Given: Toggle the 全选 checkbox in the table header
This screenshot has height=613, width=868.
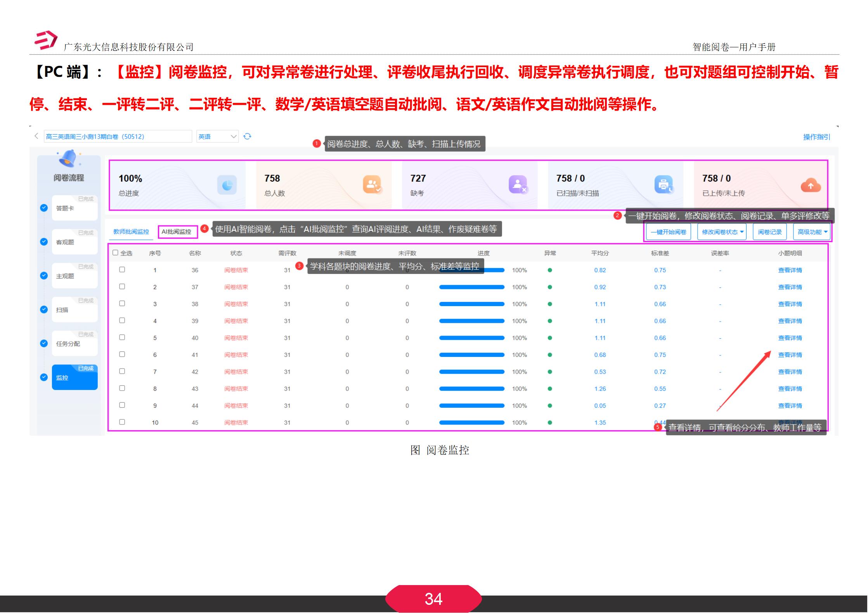Looking at the screenshot, I should pyautogui.click(x=115, y=252).
